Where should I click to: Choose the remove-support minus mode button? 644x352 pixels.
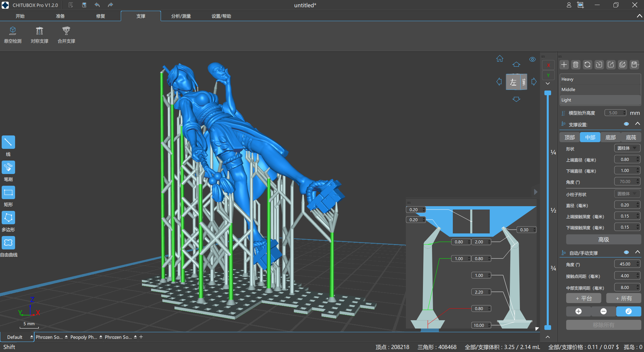coord(603,311)
